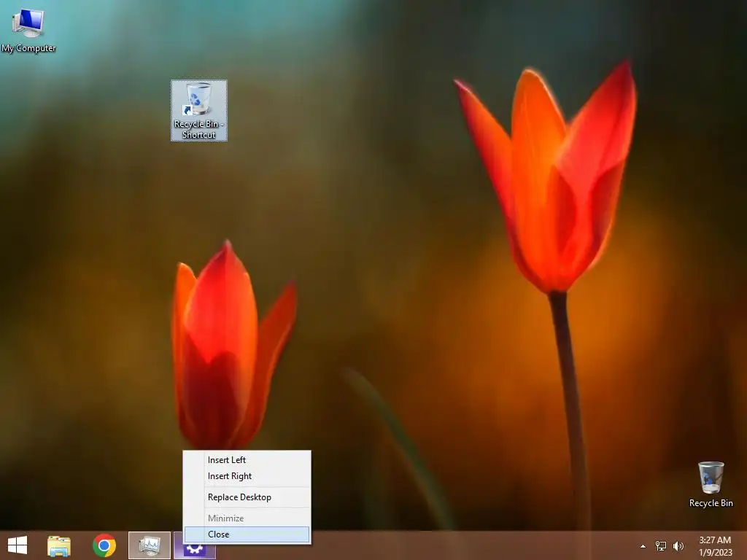The image size is (747, 560).
Task: Switch to the system monitor taskbar app
Action: pyautogui.click(x=150, y=545)
